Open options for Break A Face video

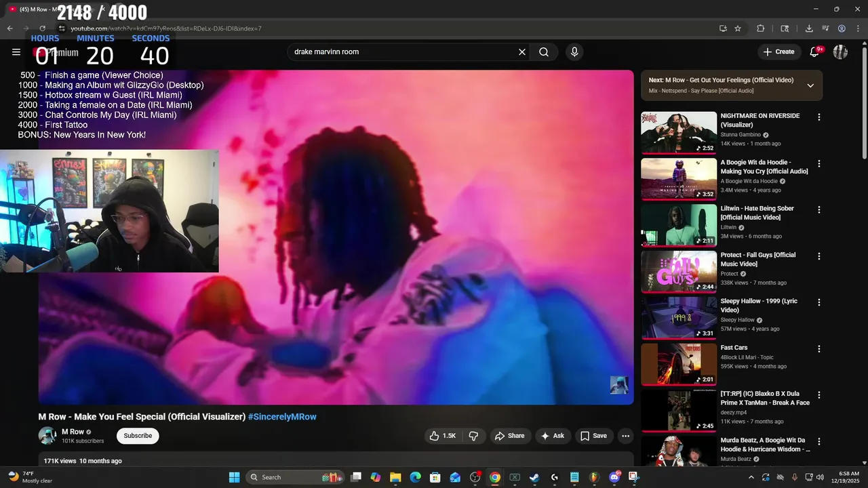click(x=818, y=394)
